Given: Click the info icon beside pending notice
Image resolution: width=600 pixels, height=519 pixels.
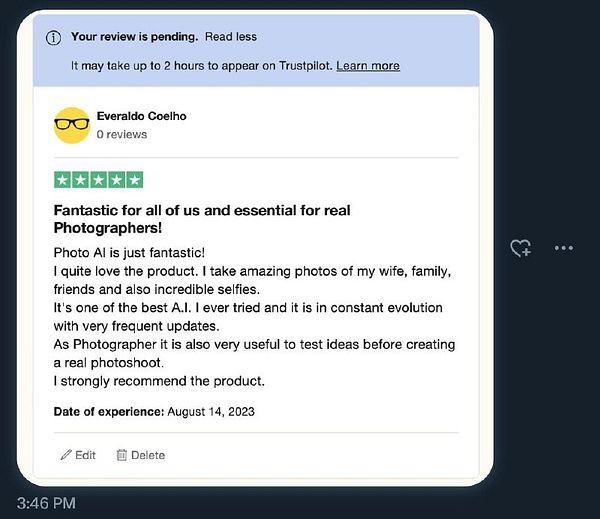Looking at the screenshot, I should coord(53,38).
